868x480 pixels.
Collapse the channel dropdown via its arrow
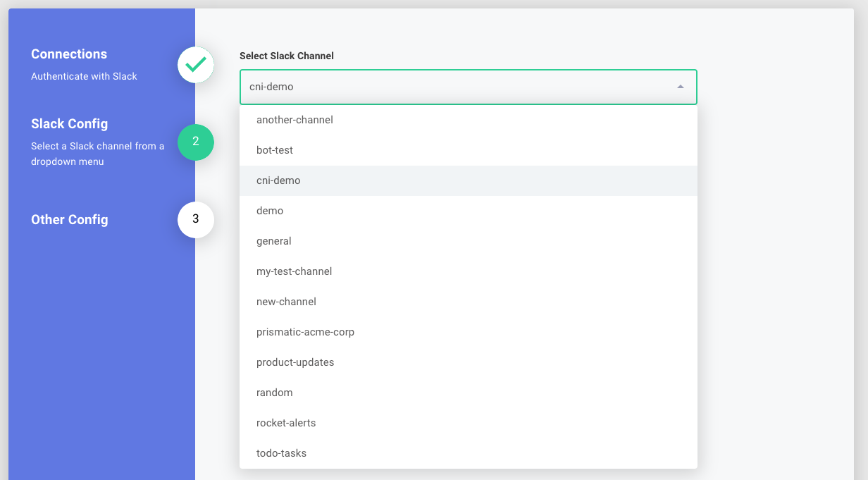681,87
